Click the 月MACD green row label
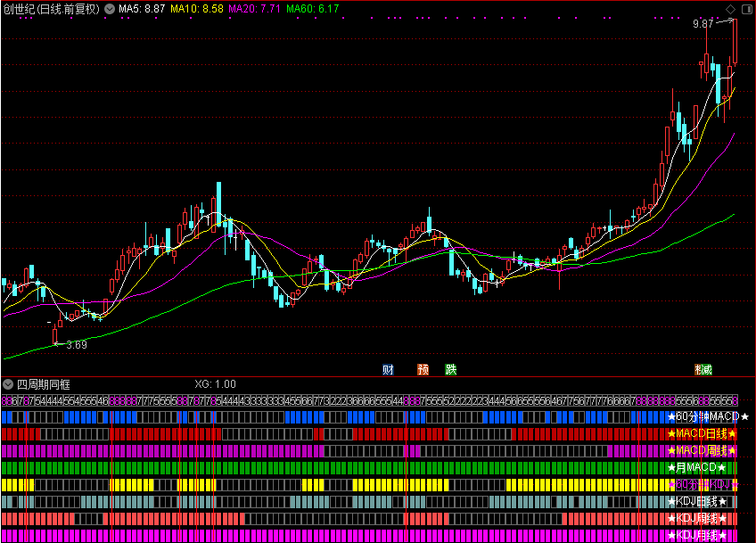The image size is (756, 543). pyautogui.click(x=697, y=468)
